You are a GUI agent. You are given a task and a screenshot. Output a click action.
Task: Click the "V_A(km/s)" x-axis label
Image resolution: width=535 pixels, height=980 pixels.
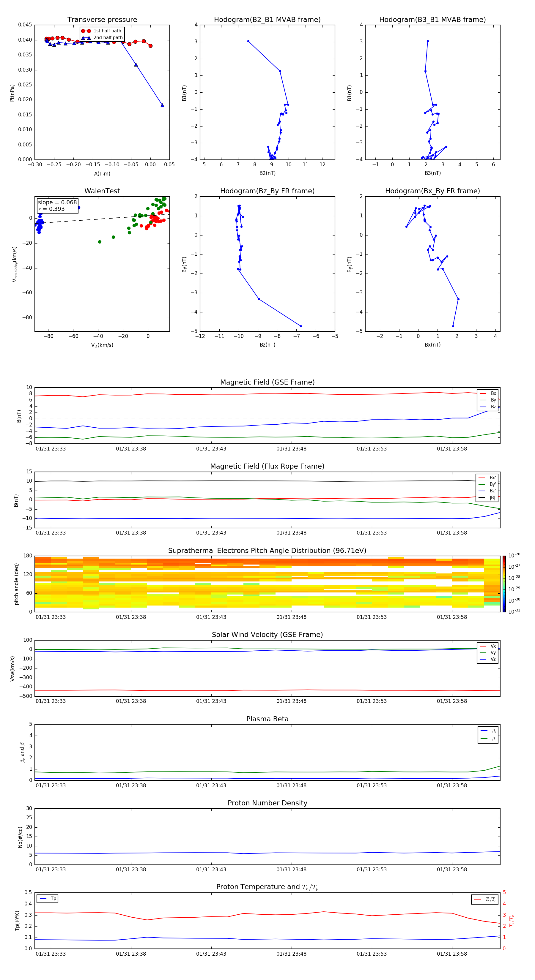point(102,345)
